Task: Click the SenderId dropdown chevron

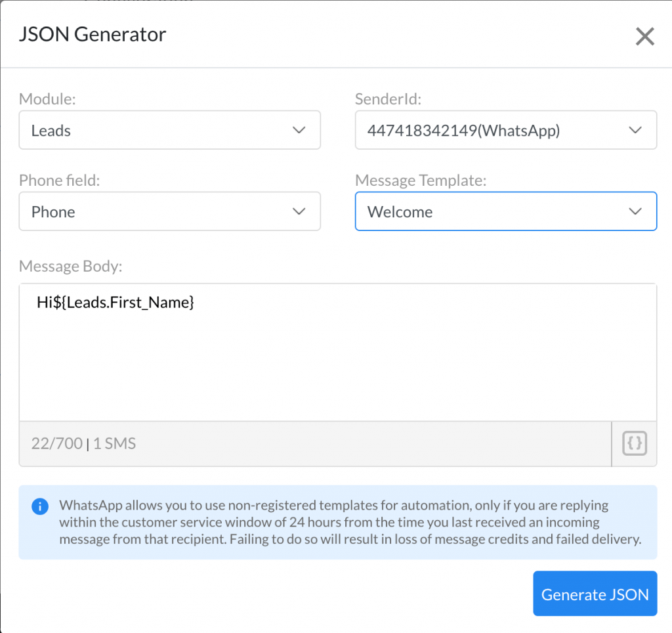Action: [635, 130]
